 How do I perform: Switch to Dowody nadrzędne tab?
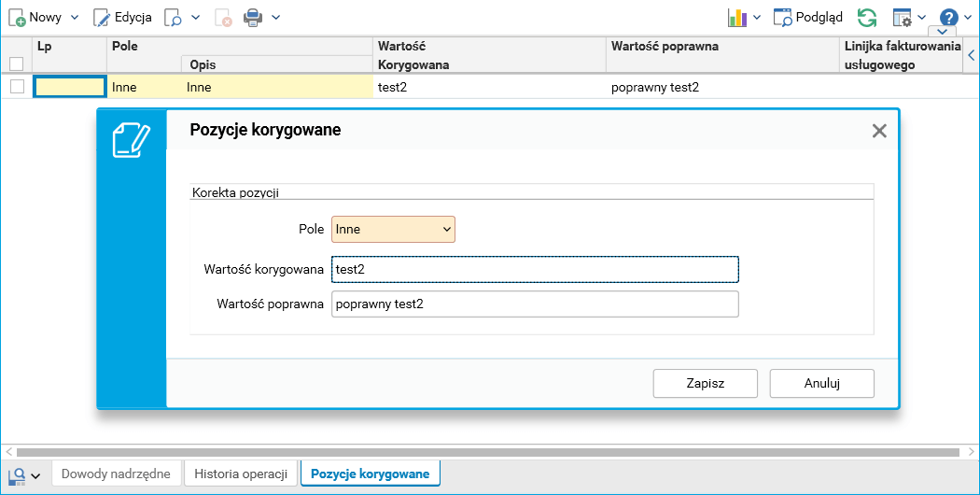click(116, 474)
